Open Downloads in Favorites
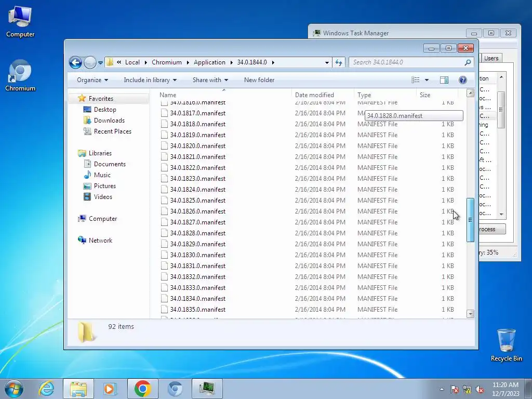The image size is (532, 399). point(109,121)
